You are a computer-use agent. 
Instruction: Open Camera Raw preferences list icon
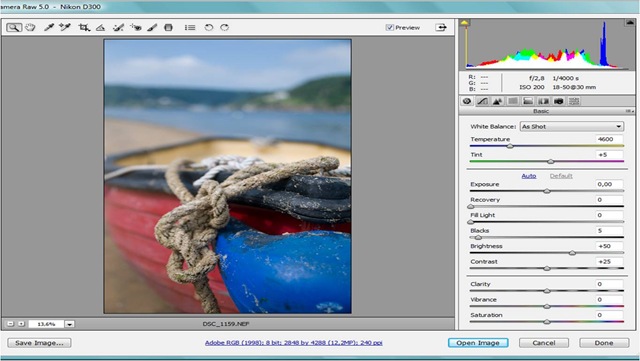tap(190, 27)
